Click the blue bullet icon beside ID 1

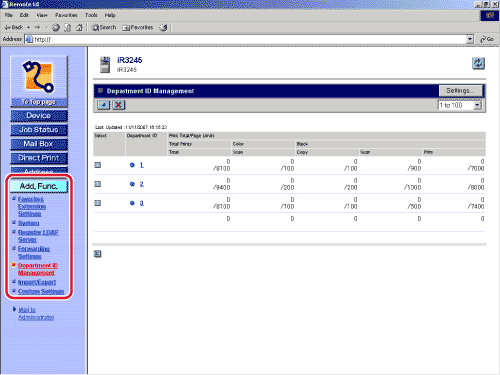132,165
